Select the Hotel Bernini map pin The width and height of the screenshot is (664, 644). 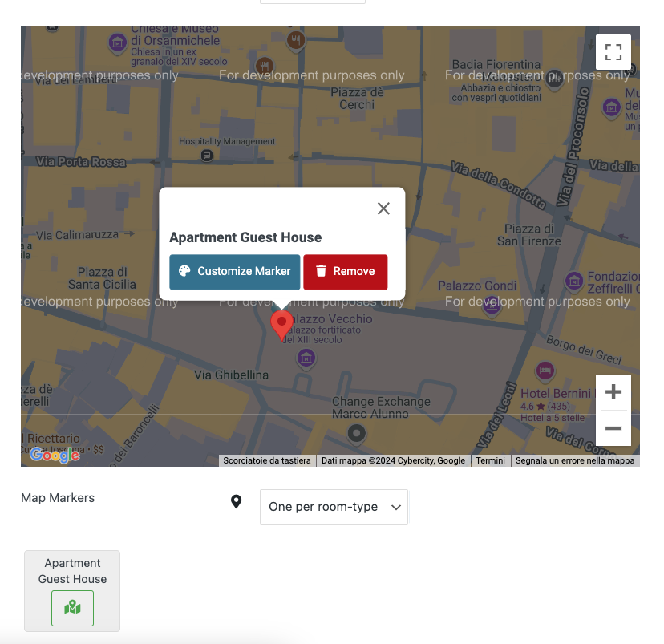tap(545, 371)
